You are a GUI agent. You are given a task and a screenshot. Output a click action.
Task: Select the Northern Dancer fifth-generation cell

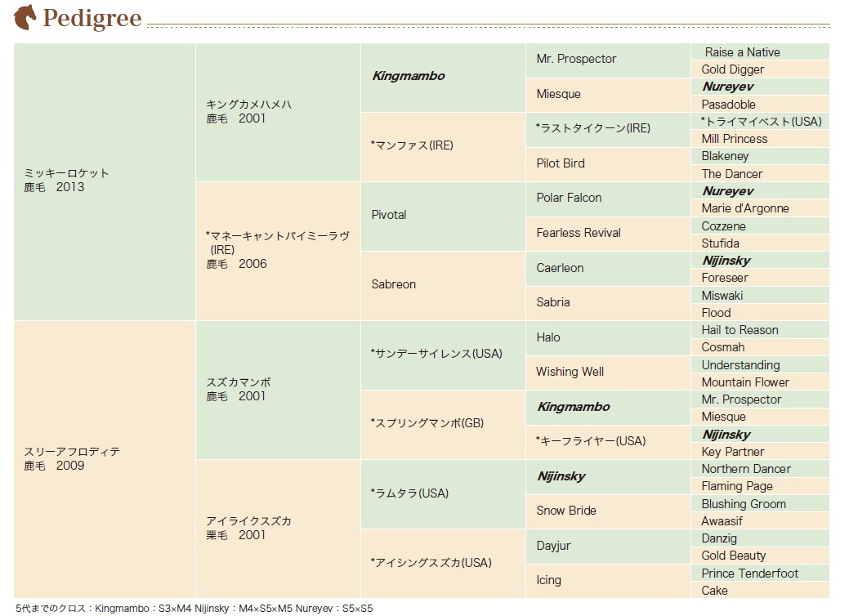[760, 469]
